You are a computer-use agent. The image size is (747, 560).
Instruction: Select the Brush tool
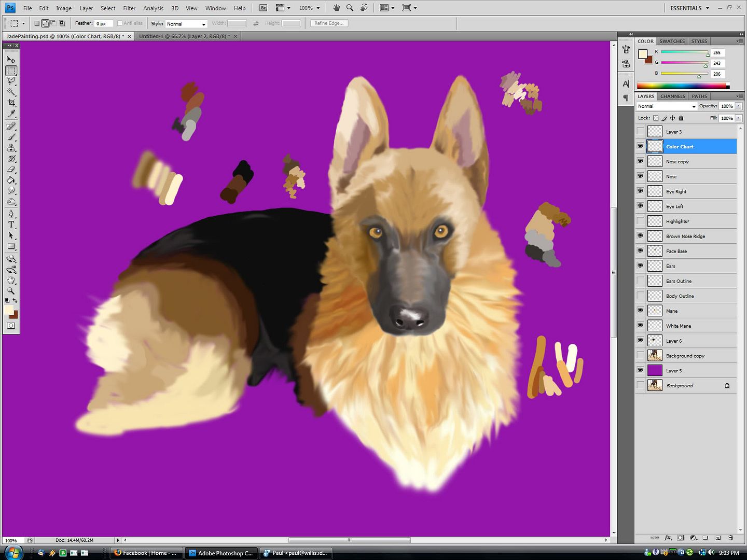click(x=11, y=137)
